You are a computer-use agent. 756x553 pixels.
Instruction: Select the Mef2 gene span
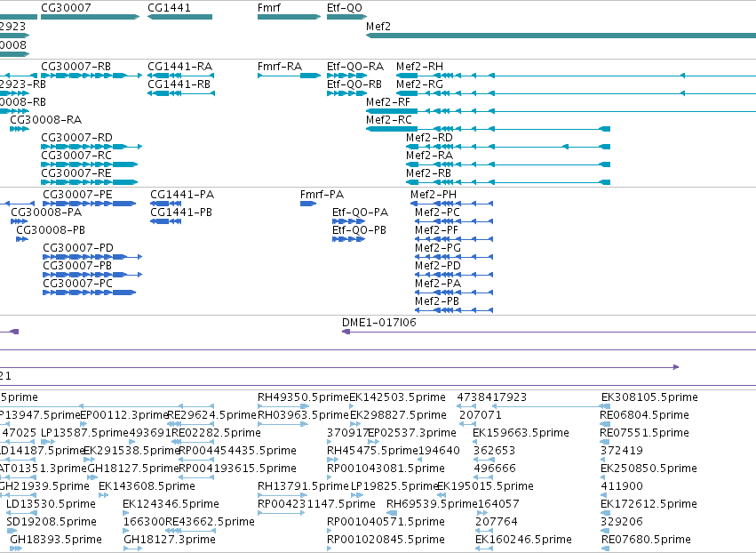point(561,36)
